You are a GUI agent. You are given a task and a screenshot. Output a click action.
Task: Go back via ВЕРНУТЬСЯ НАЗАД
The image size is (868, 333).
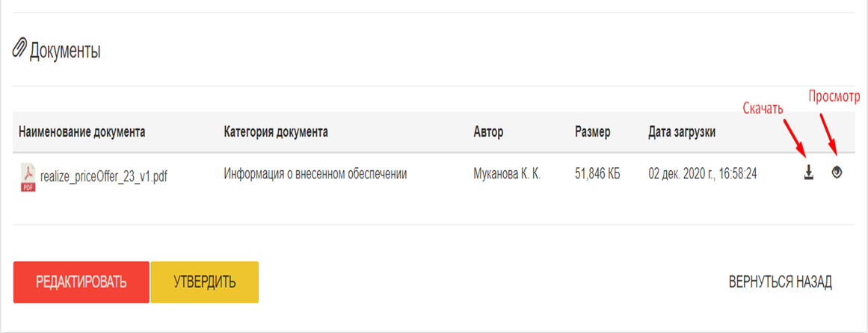[x=780, y=282]
